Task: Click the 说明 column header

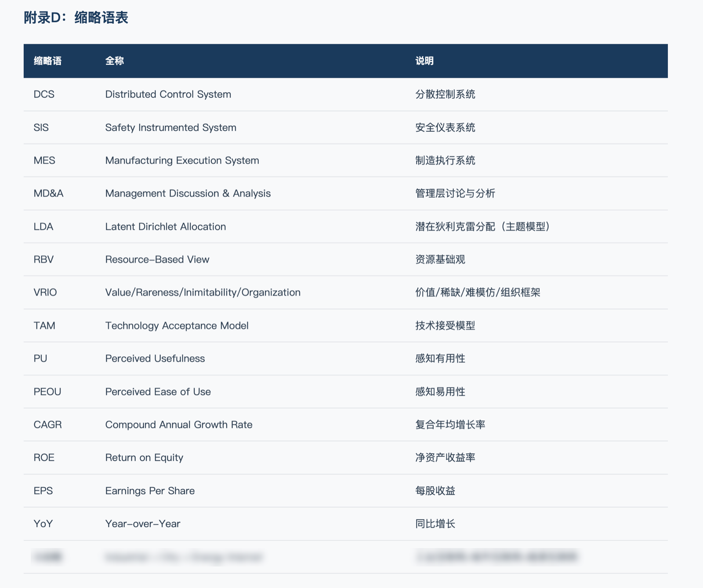Action: click(424, 61)
